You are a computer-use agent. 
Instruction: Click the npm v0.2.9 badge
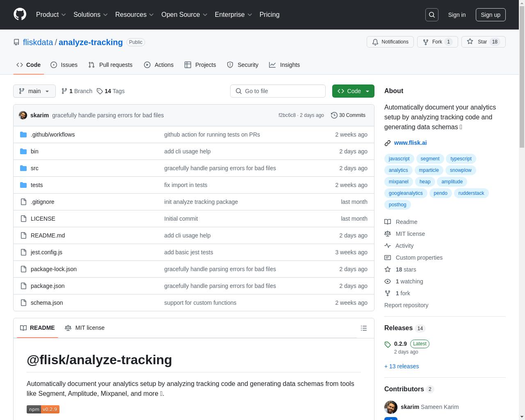43,409
